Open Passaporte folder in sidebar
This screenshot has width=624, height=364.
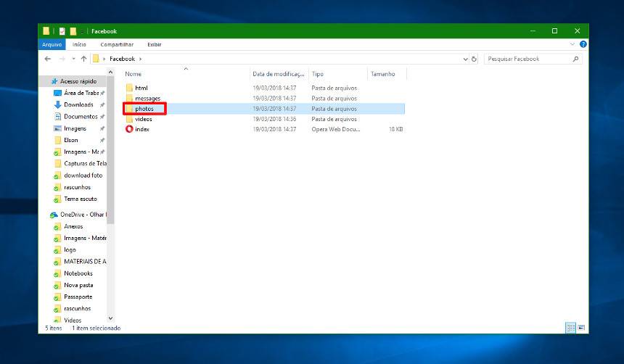78,297
